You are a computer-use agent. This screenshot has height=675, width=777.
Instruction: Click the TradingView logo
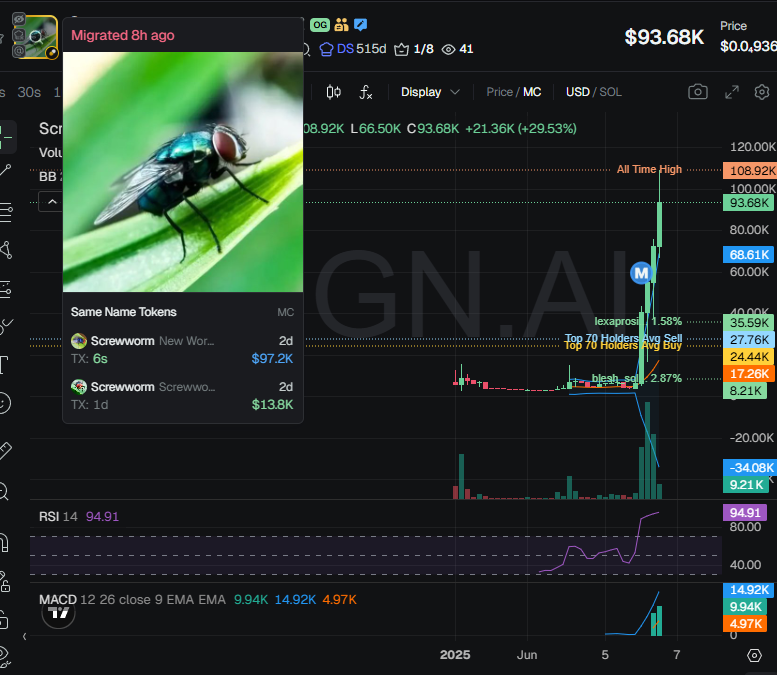pos(58,613)
